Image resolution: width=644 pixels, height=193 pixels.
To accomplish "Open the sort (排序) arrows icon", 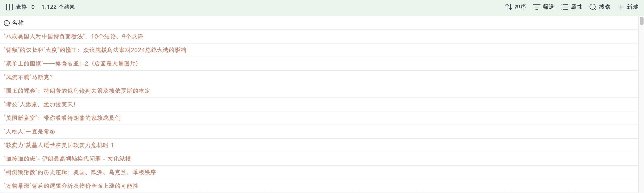I will click(x=509, y=7).
